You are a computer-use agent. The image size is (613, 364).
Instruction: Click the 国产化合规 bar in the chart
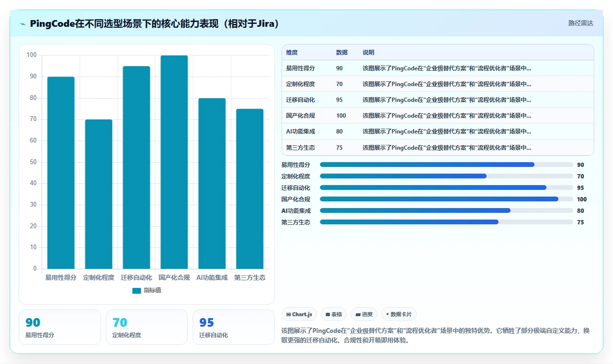pos(174,162)
